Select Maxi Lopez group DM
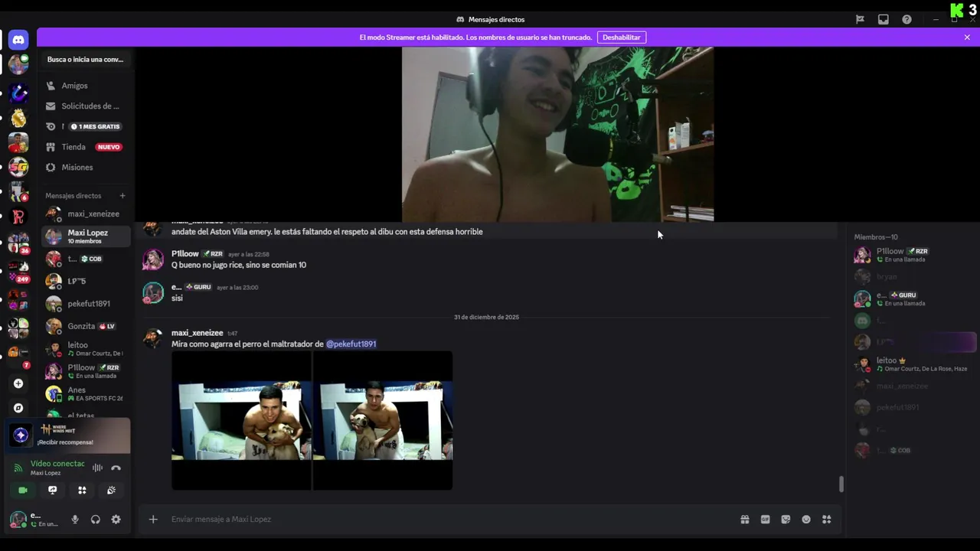The width and height of the screenshot is (980, 551). [x=85, y=236]
